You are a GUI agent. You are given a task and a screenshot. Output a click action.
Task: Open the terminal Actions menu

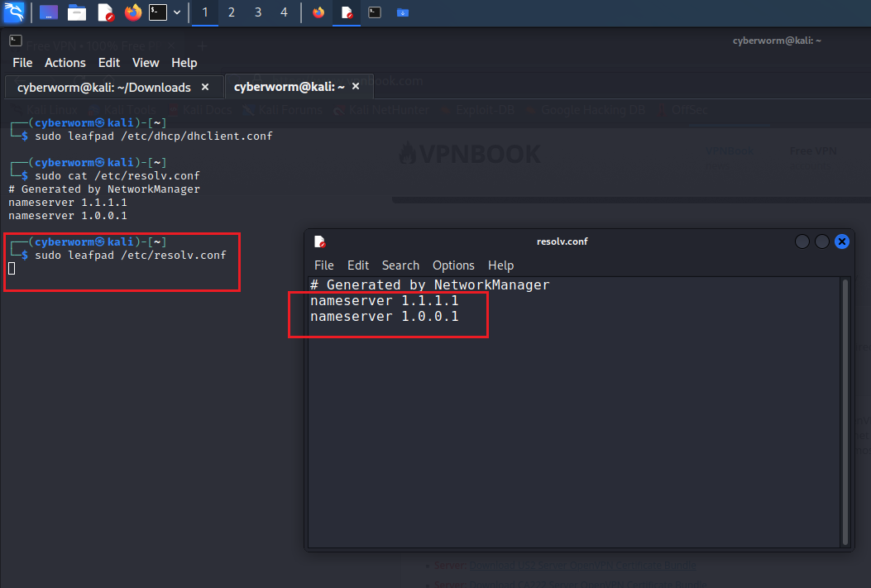65,63
